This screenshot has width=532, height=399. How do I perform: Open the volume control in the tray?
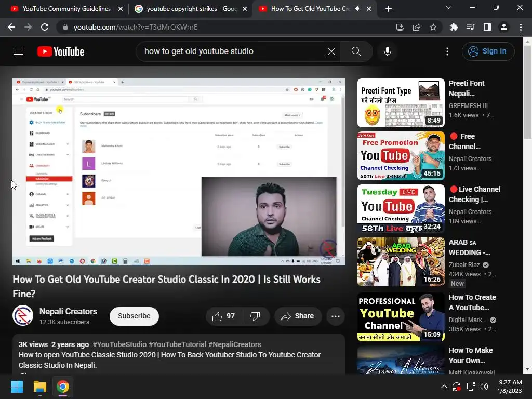point(484,387)
